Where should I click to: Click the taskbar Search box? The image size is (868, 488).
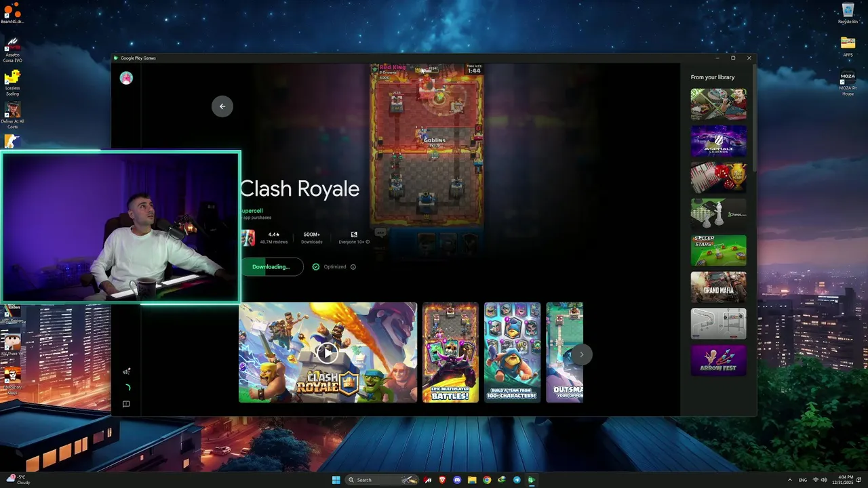(x=382, y=480)
